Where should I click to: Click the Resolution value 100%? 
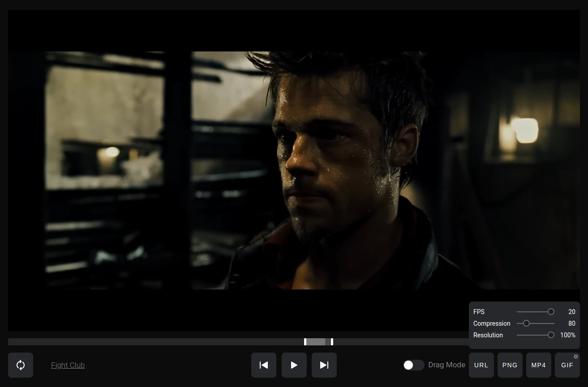pyautogui.click(x=568, y=335)
